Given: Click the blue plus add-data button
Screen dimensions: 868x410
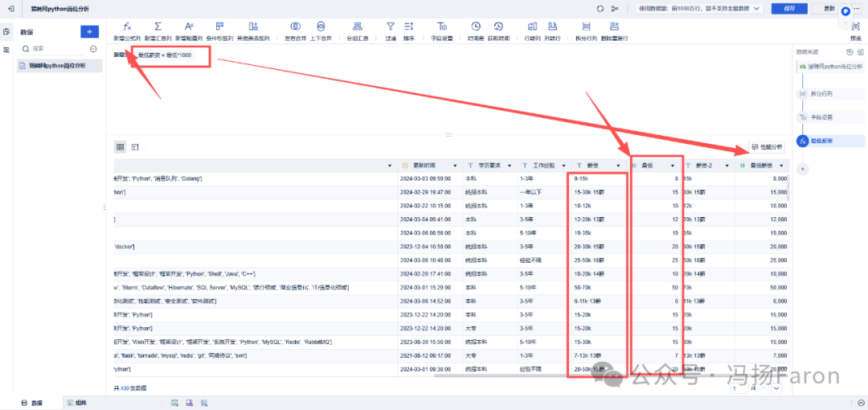Looking at the screenshot, I should [x=90, y=31].
